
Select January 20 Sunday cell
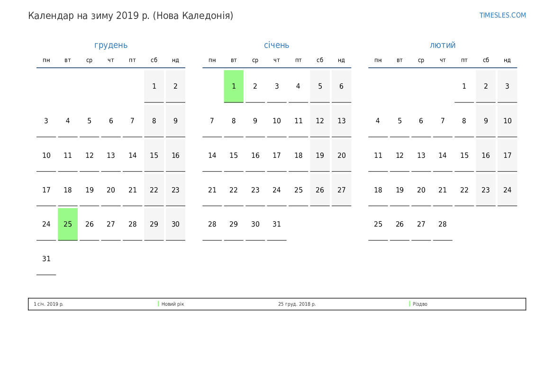(341, 155)
